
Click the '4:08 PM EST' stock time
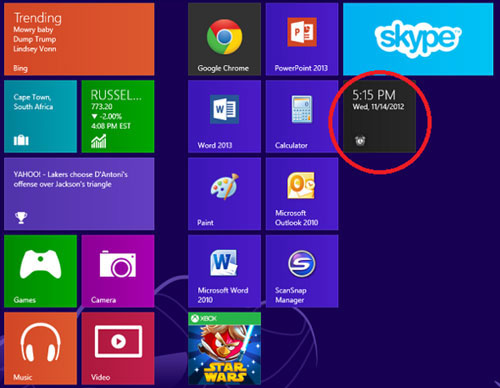111,126
